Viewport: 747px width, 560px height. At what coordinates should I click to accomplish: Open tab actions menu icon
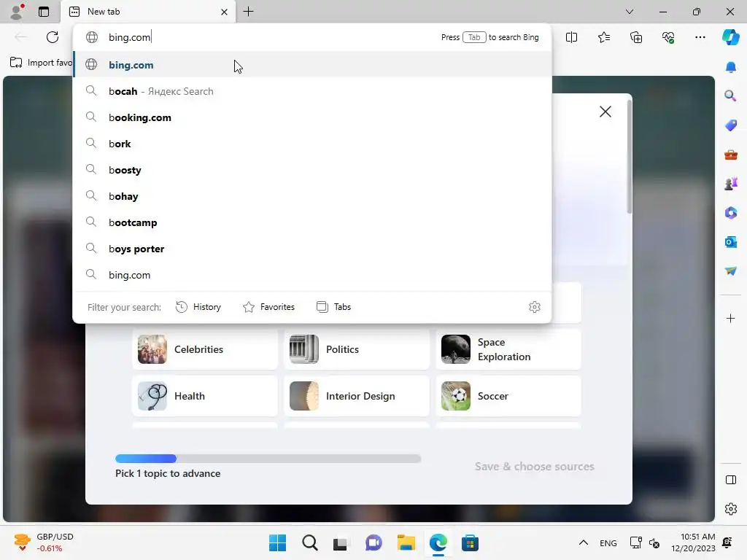pyautogui.click(x=44, y=12)
